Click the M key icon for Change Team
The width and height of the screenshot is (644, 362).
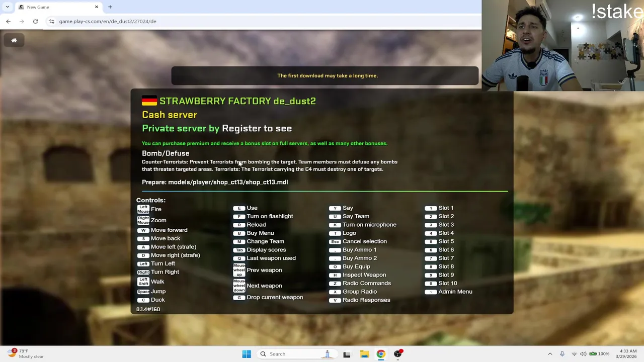239,241
